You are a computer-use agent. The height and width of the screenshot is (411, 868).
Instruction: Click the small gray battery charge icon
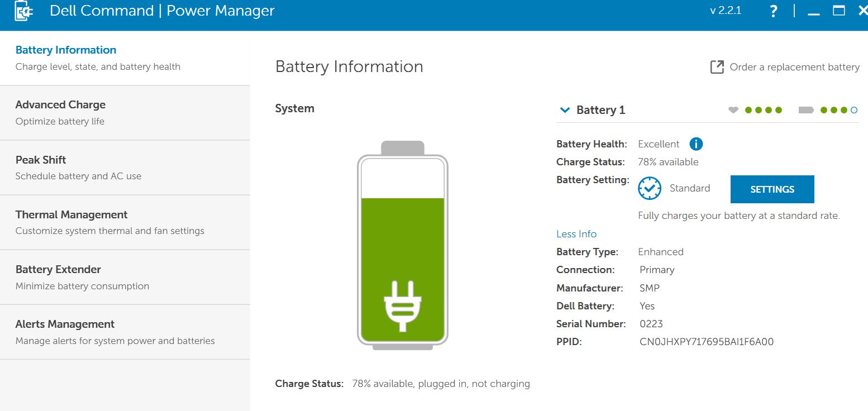pyautogui.click(x=806, y=110)
